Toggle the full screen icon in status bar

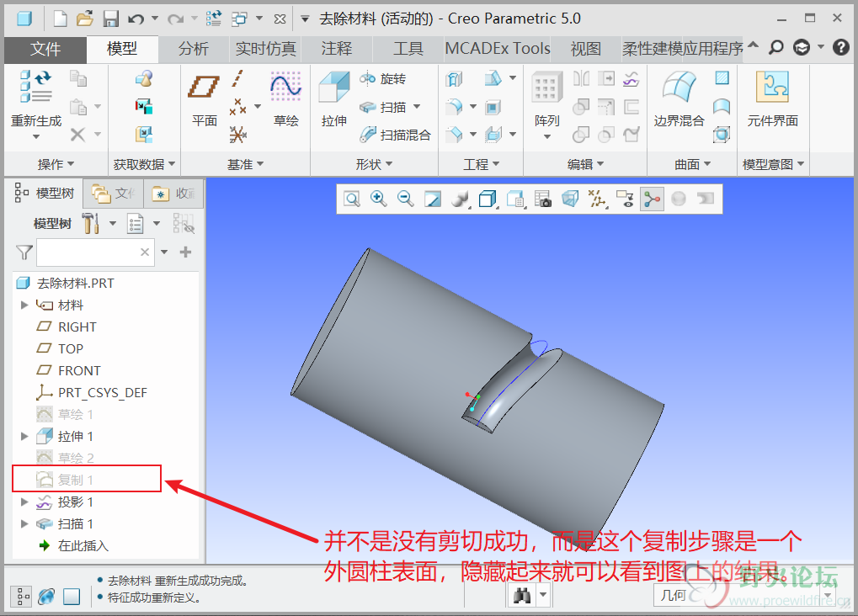tap(72, 597)
